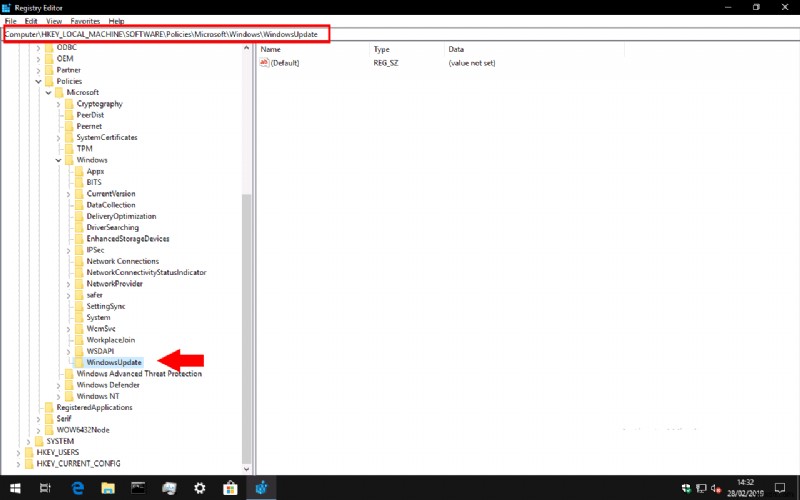The image size is (800, 500).
Task: Expand the HKEY_USERS hive
Action: pos(18,453)
